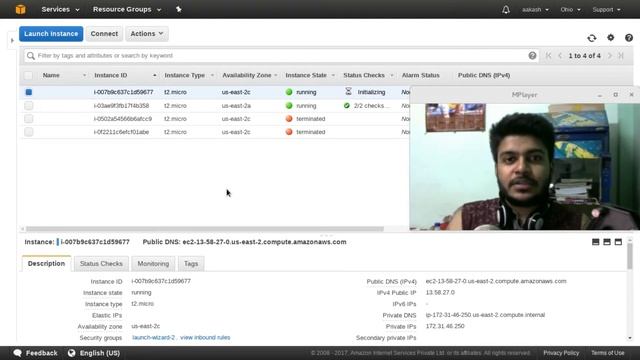Viewport: 640px width, 360px height.
Task: Open table preferences gear icon
Action: tap(610, 38)
